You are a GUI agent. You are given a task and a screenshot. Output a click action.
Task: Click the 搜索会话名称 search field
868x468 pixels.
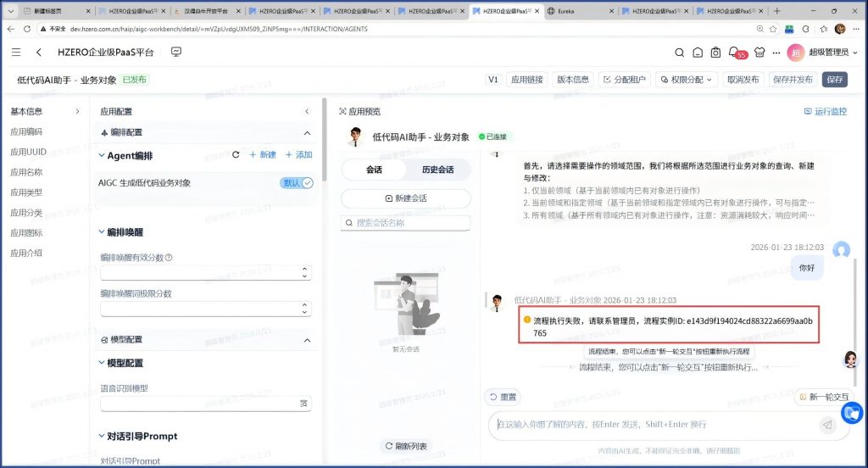coord(405,223)
